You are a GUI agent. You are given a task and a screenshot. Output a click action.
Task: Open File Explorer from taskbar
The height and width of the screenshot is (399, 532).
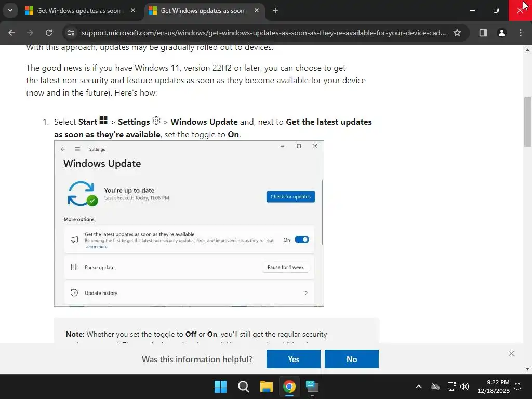coord(267,387)
